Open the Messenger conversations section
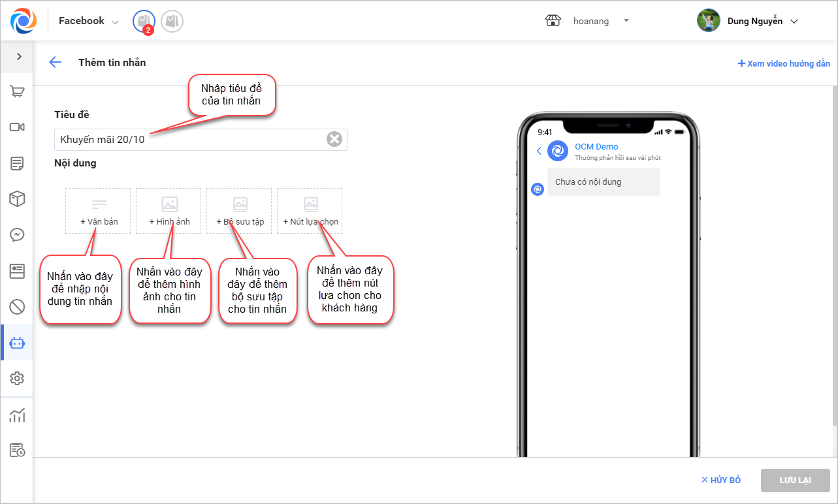 pyautogui.click(x=17, y=235)
